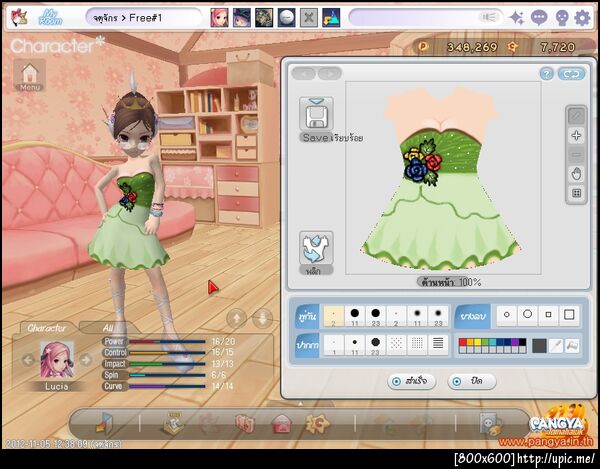Open the gear cog icon in bottom bar
Image resolution: width=600 pixels, height=469 pixels.
coord(317,423)
